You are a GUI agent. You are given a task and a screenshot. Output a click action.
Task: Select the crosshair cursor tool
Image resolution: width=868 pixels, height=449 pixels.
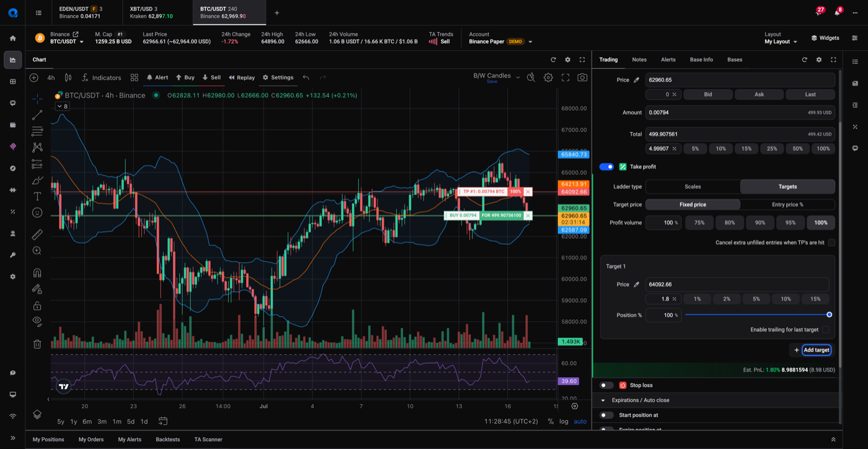37,99
